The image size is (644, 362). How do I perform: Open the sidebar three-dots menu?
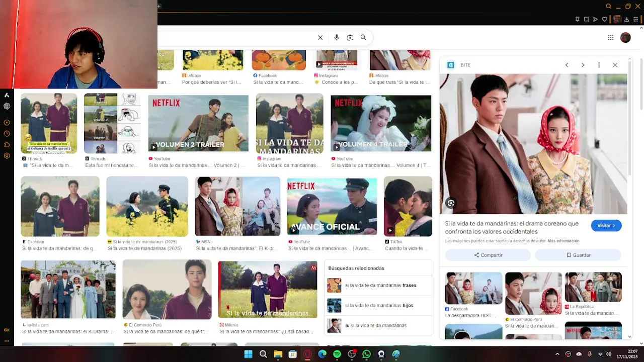7,341
